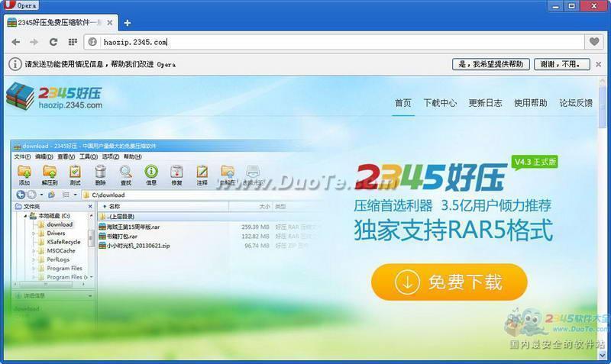This screenshot has width=611, height=364.
Task: Go forward to the next page
Action: (34, 42)
